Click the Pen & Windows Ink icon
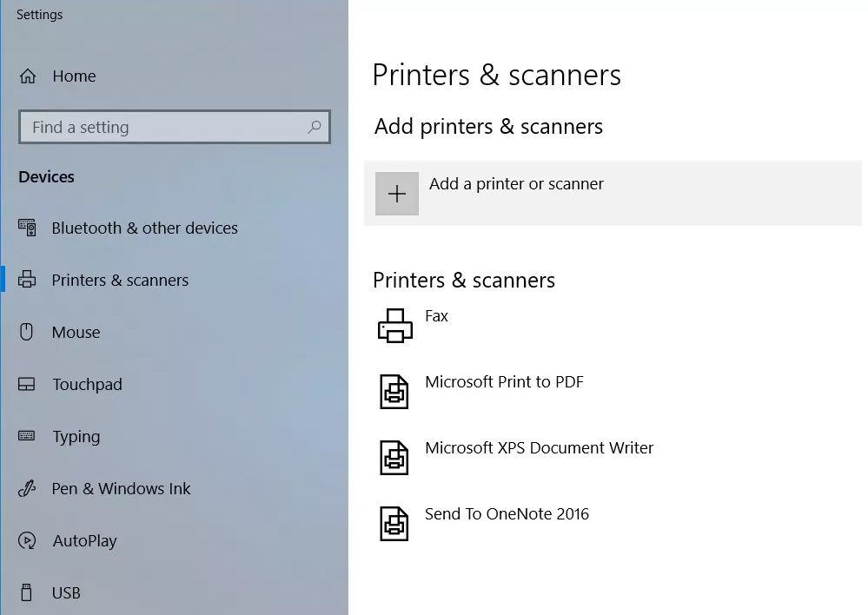Image resolution: width=868 pixels, height=615 pixels. tap(27, 488)
